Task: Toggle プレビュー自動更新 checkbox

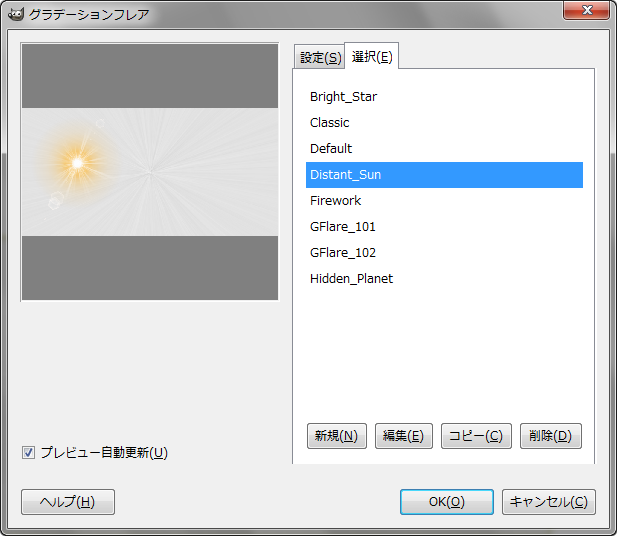Action: [x=28, y=453]
